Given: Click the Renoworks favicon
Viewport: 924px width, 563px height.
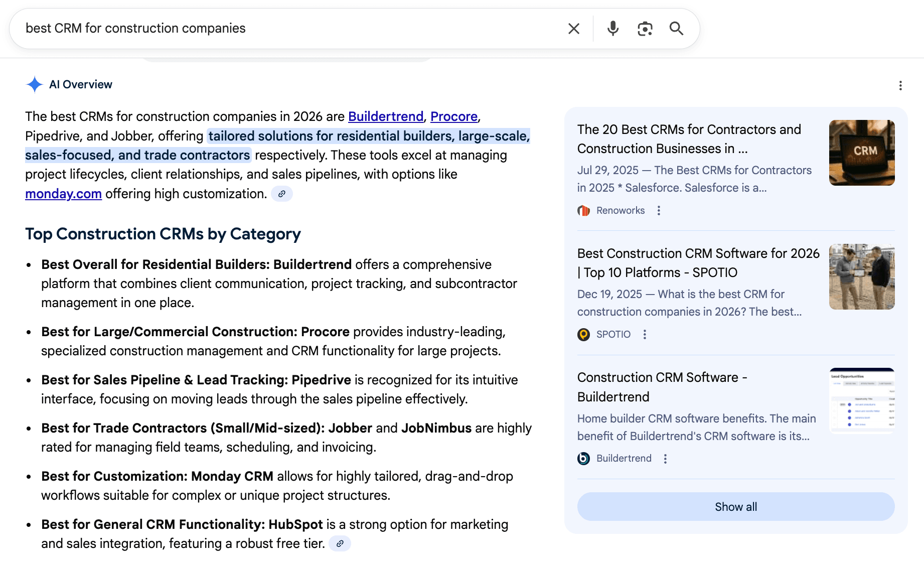Looking at the screenshot, I should (x=583, y=211).
